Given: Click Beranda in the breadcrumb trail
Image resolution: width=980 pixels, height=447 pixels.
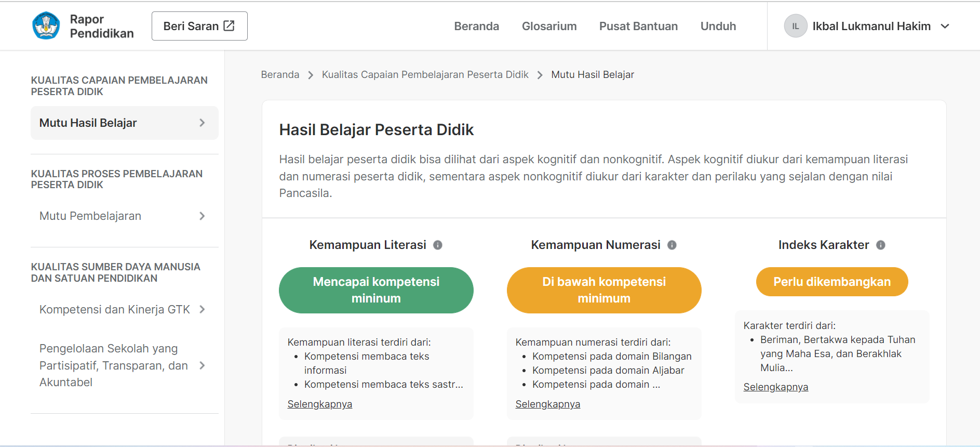Looking at the screenshot, I should point(280,74).
